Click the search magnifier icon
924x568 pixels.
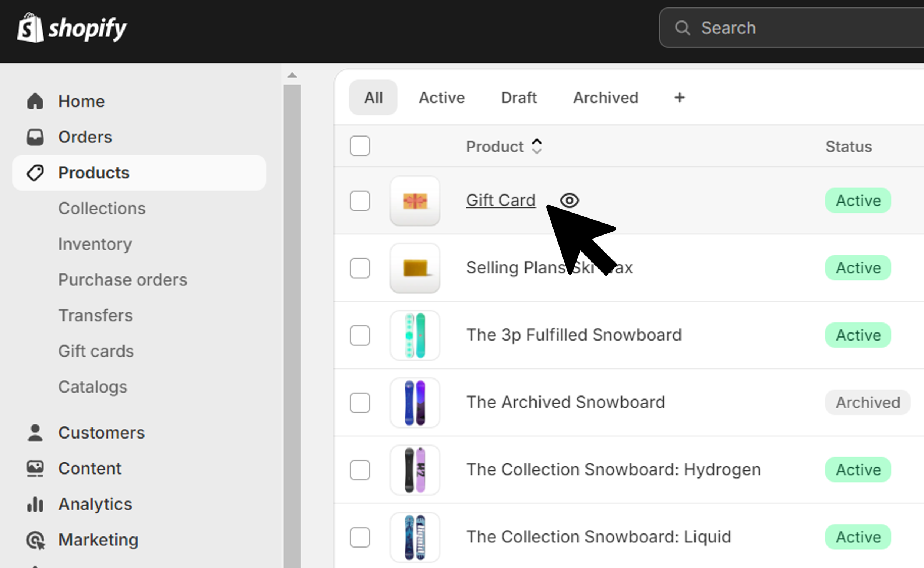[682, 28]
